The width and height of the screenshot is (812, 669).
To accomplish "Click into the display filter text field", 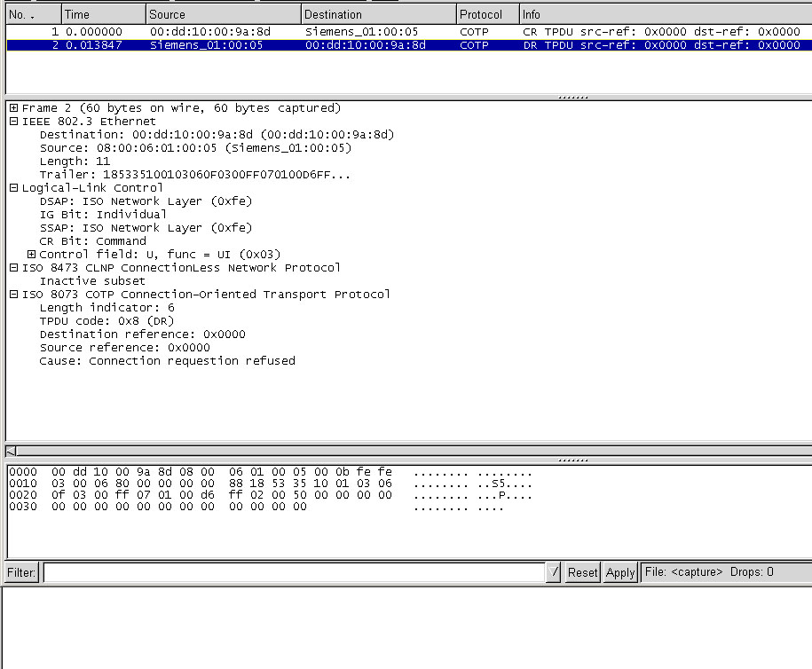I will [293, 572].
